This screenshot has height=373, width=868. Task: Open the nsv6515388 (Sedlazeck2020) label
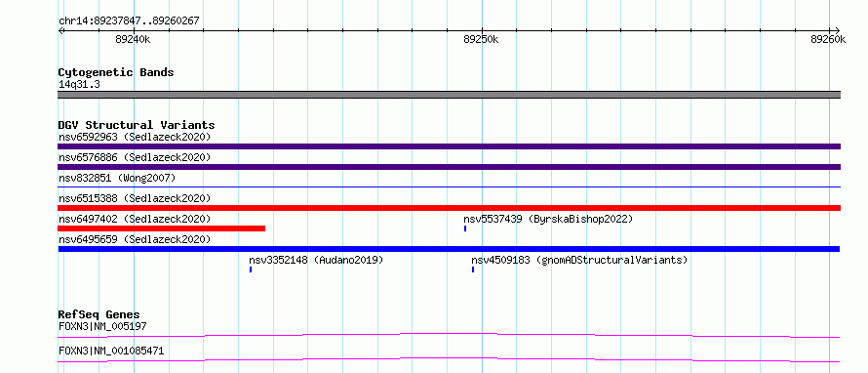pos(135,198)
